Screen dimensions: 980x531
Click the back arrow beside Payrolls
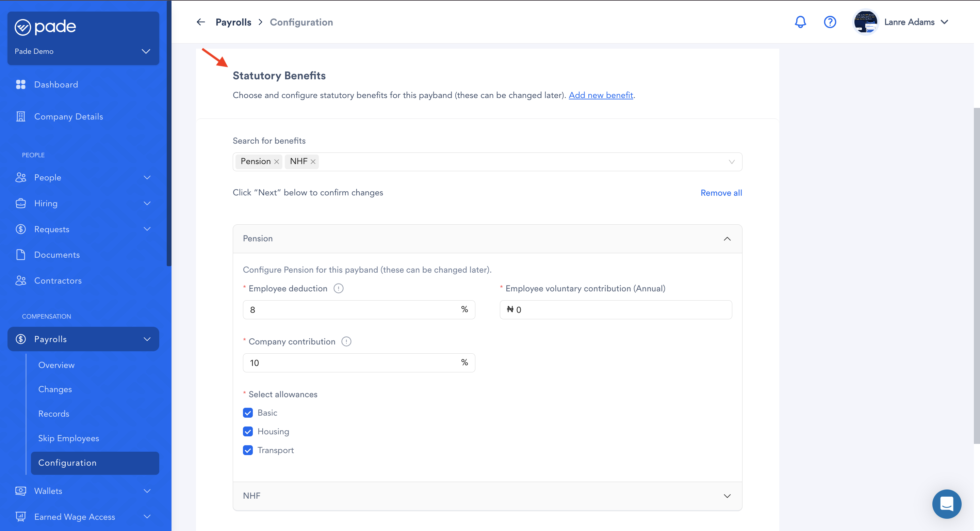coord(200,22)
